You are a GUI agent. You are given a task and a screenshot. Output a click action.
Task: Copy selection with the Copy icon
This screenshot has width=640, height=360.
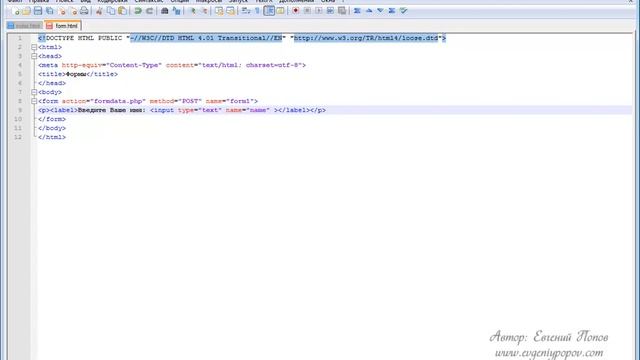pyautogui.click(x=111, y=11)
